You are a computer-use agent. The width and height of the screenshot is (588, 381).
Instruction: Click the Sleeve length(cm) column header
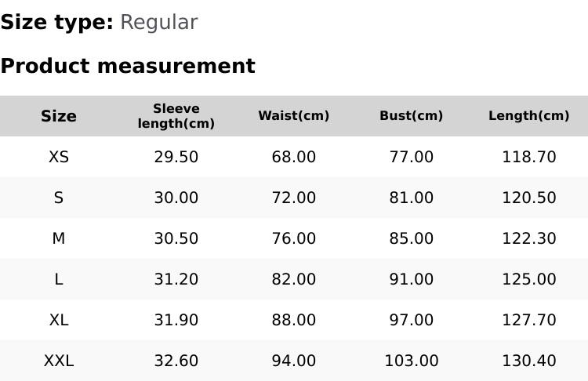[176, 116]
